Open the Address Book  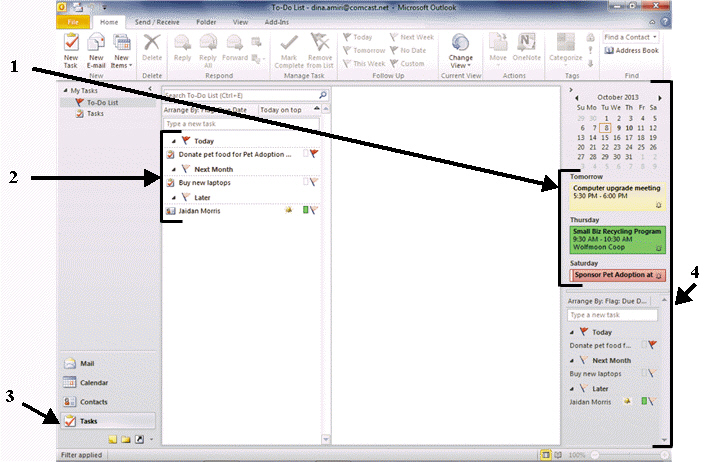click(632, 50)
